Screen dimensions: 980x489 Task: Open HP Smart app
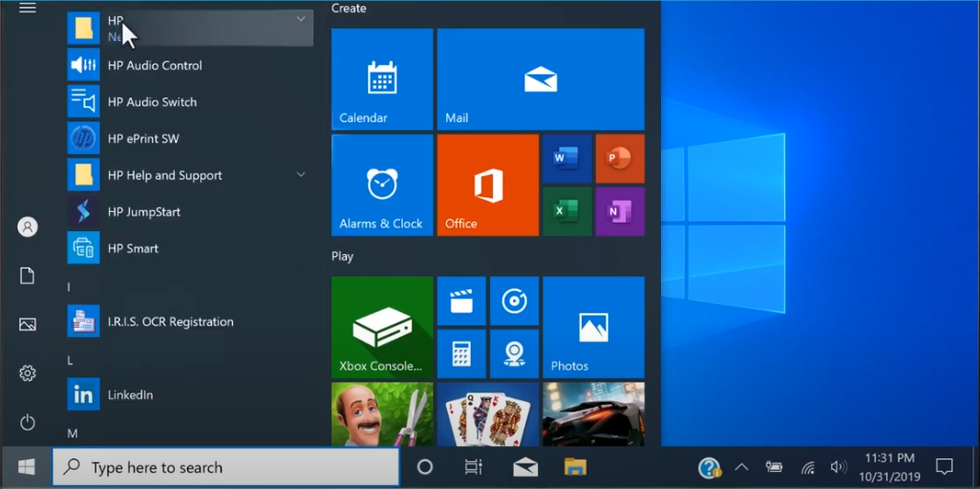[190, 248]
